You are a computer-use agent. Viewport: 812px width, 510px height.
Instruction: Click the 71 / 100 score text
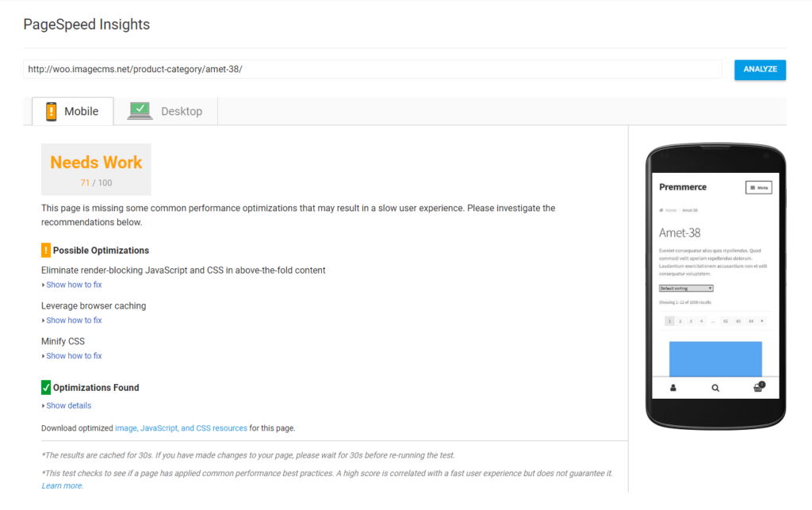tap(96, 182)
